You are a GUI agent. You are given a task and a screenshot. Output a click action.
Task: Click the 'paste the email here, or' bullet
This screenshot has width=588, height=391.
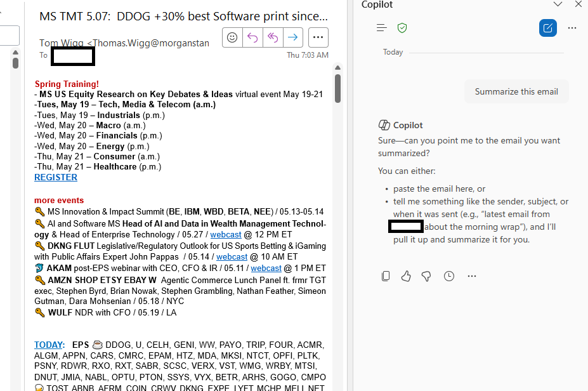pos(439,189)
